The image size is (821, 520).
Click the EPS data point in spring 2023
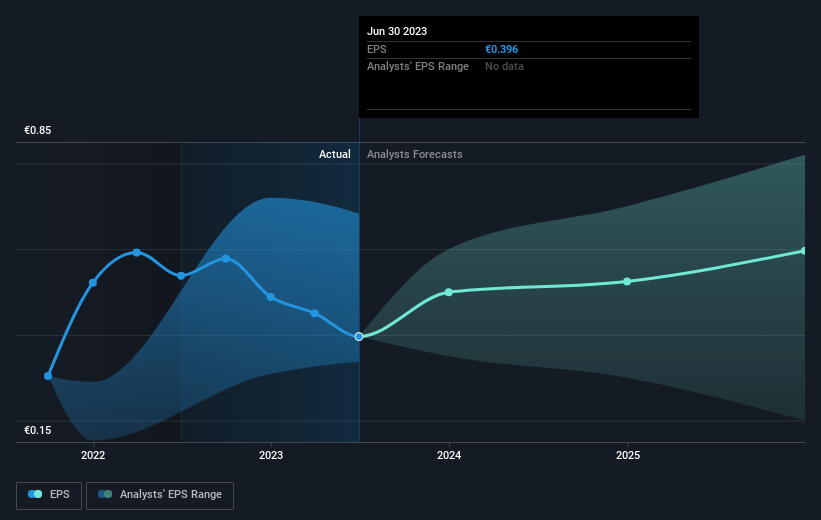(315, 313)
